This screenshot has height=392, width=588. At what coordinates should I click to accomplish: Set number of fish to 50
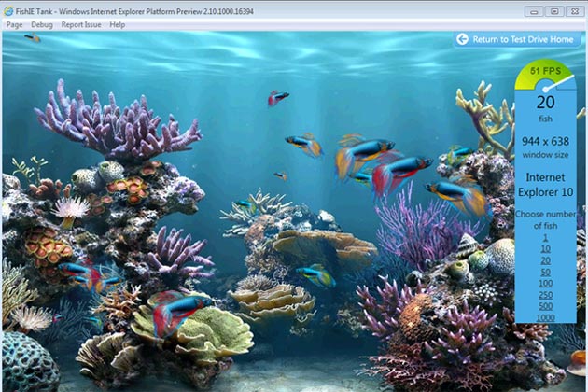545,272
